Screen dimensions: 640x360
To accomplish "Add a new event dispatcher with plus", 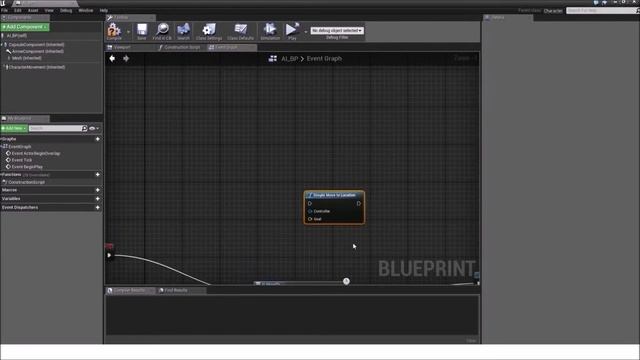I will point(98,208).
